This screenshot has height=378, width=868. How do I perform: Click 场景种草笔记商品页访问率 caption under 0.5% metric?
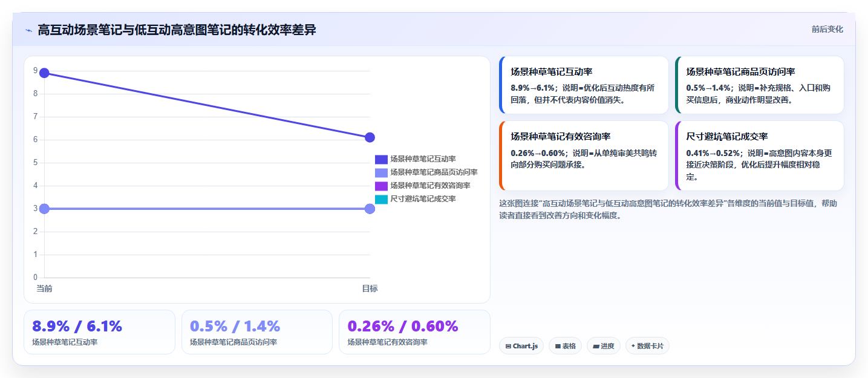233,342
